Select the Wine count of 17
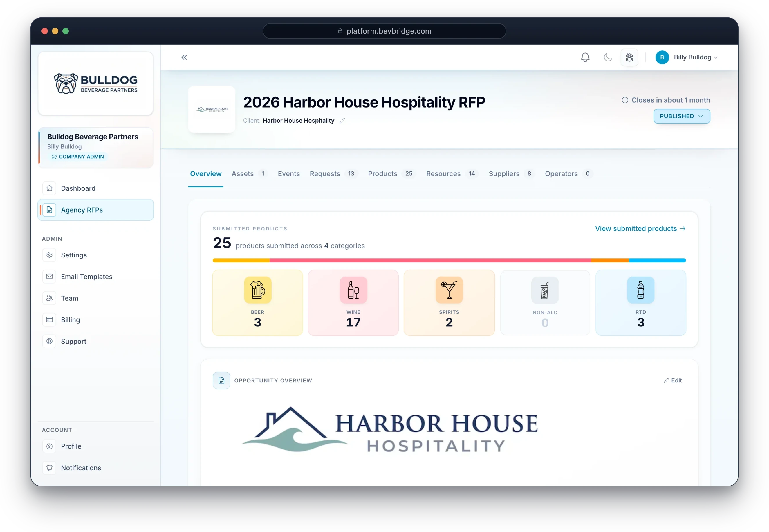Screen dimensions: 769x532 point(353,322)
